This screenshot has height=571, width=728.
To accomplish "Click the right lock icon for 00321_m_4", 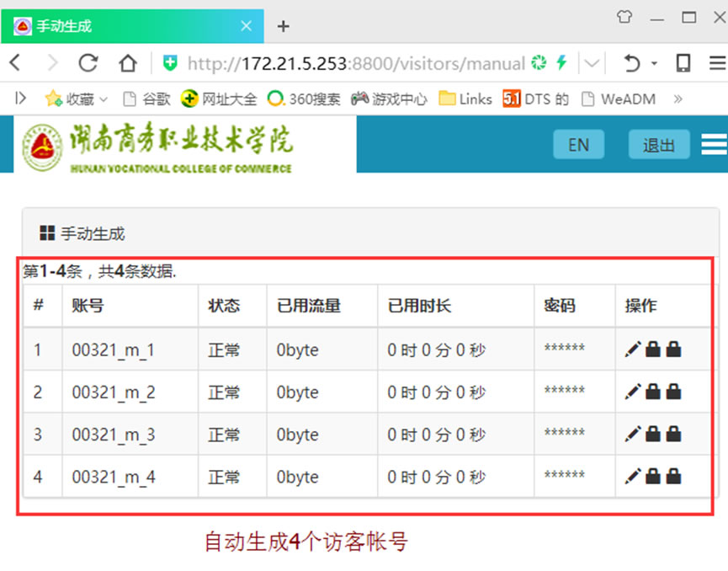I will tap(673, 478).
